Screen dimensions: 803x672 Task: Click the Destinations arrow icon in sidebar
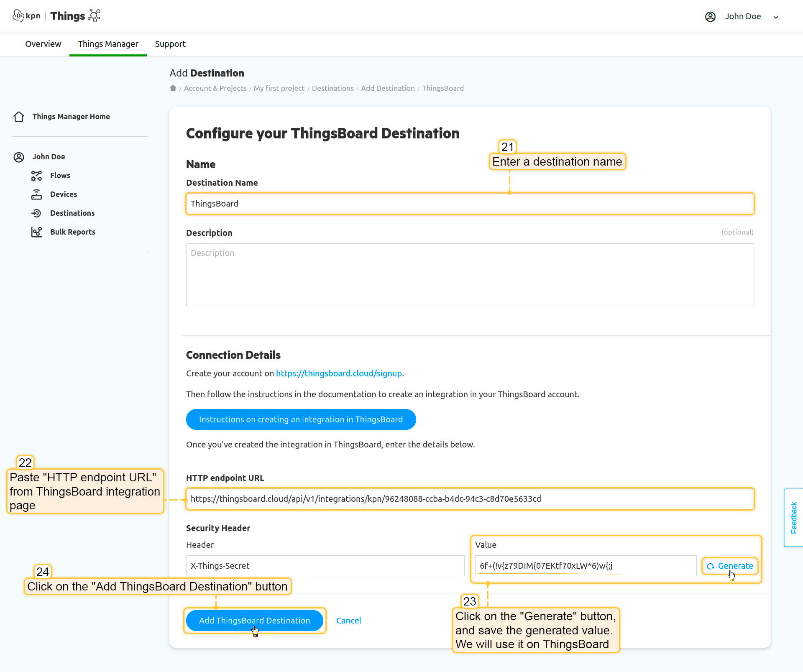point(36,213)
